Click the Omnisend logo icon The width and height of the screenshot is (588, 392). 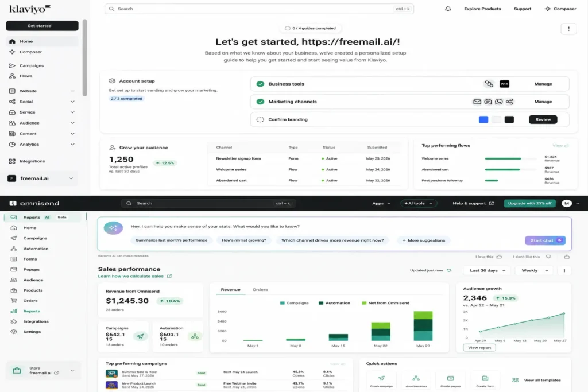(x=13, y=203)
